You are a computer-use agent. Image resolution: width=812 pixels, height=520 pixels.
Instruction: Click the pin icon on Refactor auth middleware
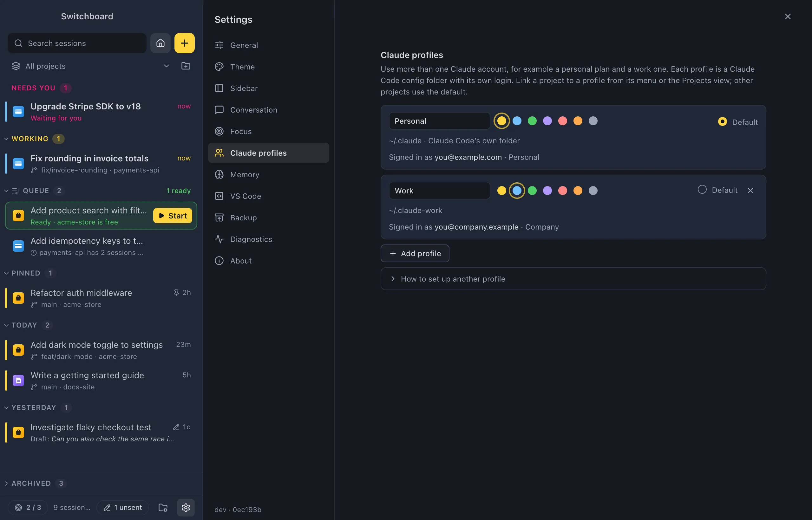click(x=176, y=292)
